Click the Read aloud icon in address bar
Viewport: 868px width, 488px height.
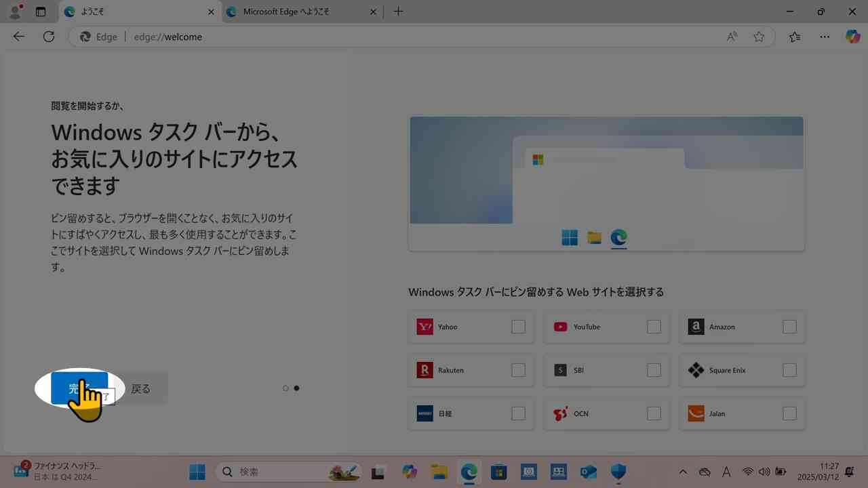[732, 37]
